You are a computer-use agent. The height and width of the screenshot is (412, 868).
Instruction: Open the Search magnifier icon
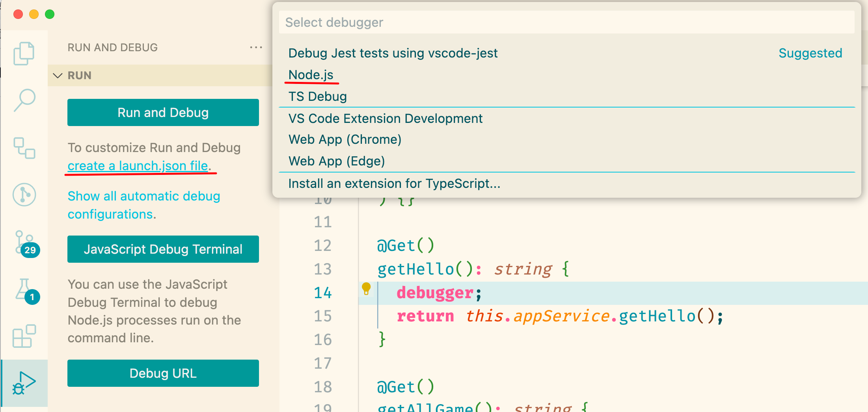point(24,100)
